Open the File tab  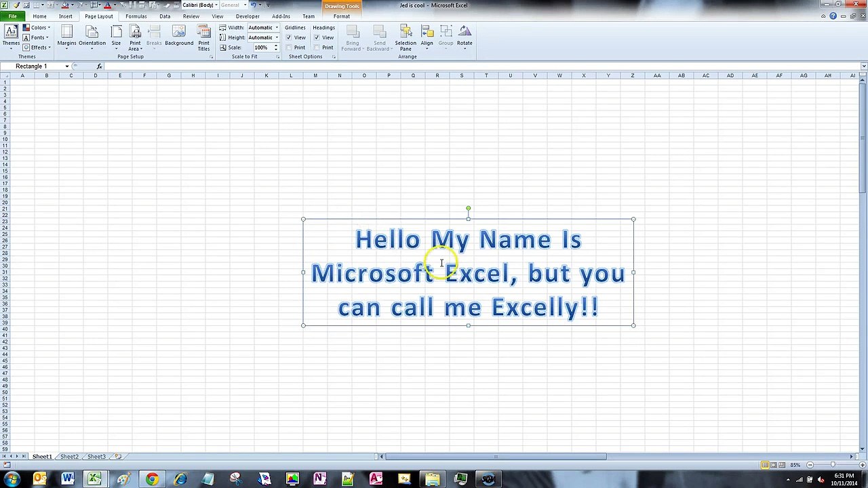13,16
